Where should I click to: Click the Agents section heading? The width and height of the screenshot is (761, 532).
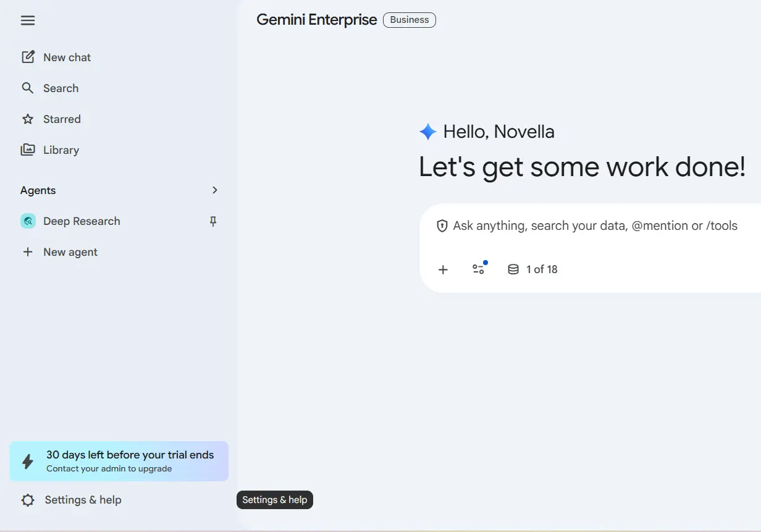(x=38, y=190)
